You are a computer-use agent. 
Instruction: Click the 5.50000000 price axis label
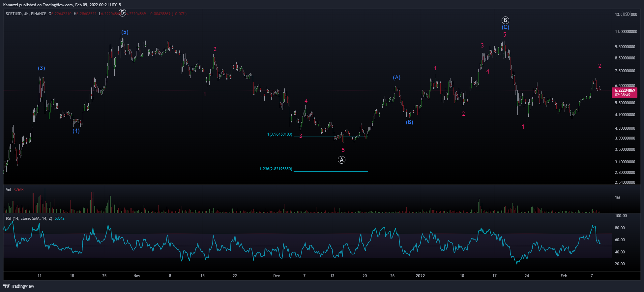point(625,103)
